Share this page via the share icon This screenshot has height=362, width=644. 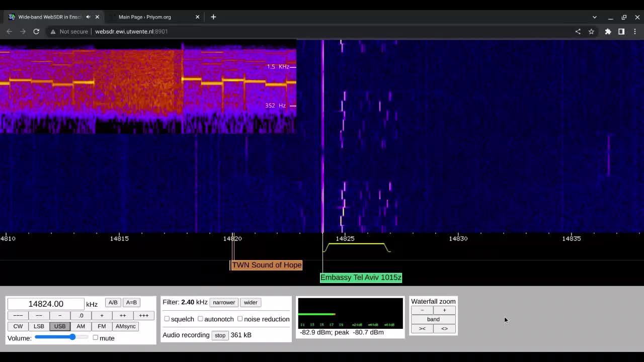coord(578,31)
